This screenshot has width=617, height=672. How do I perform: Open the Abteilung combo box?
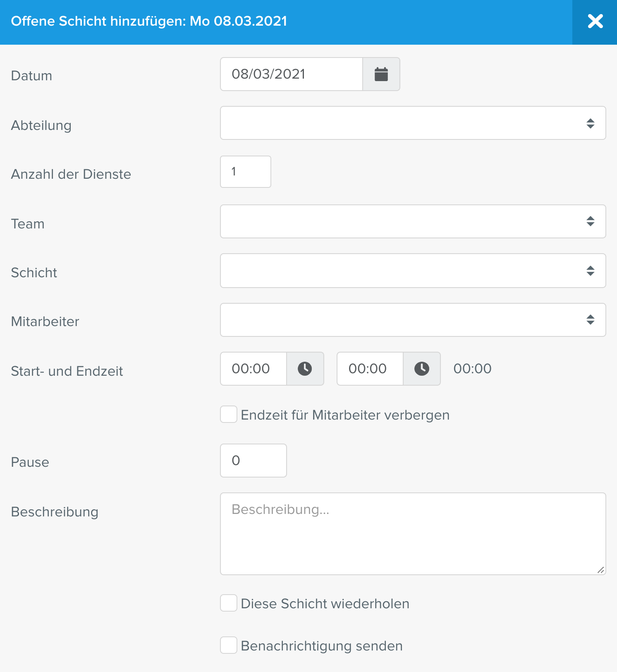pos(413,123)
